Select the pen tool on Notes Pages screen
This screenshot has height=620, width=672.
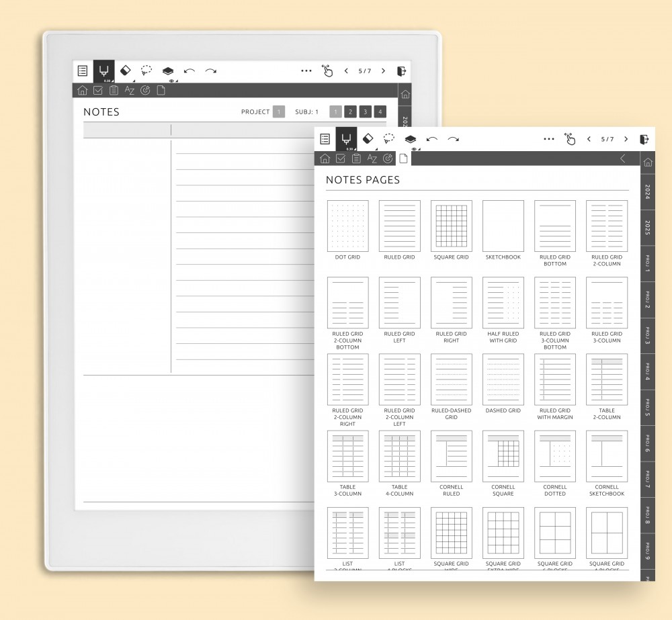coord(346,139)
